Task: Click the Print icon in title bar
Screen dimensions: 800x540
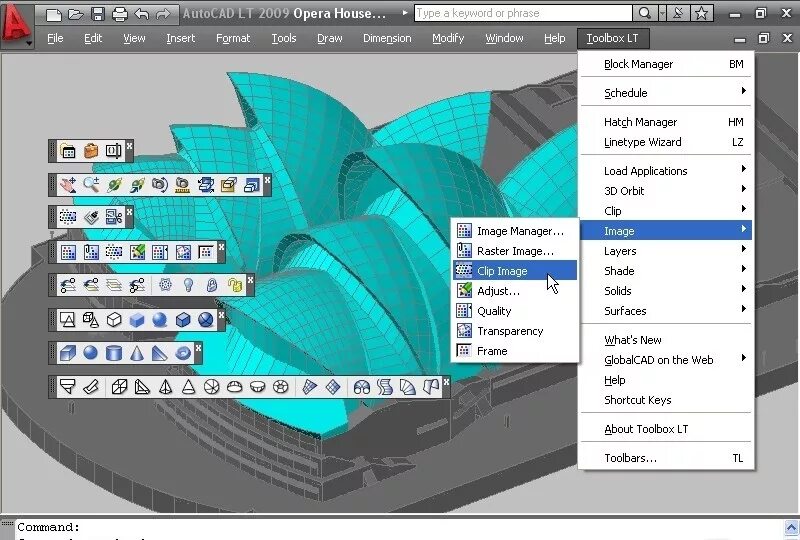Action: pyautogui.click(x=119, y=14)
